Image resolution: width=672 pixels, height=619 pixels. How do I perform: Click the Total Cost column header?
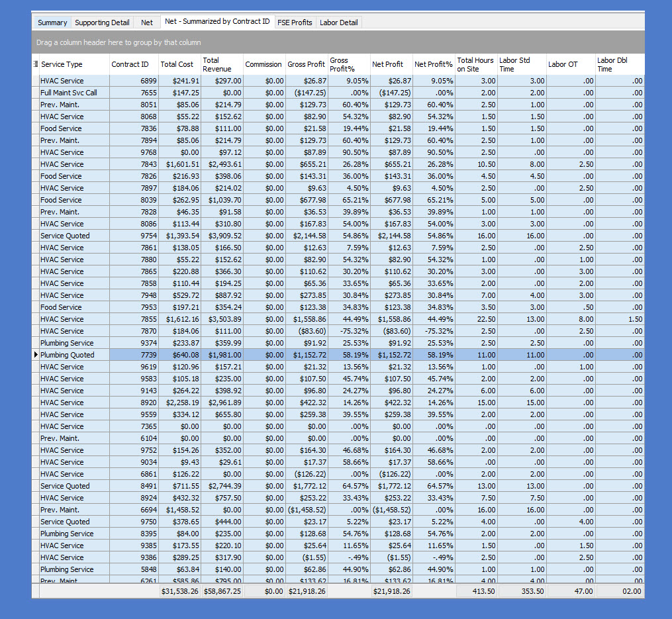click(x=179, y=64)
